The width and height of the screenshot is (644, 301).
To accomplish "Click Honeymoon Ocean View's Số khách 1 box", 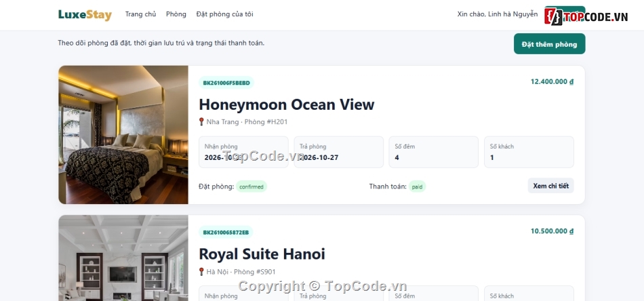I will click(x=529, y=152).
